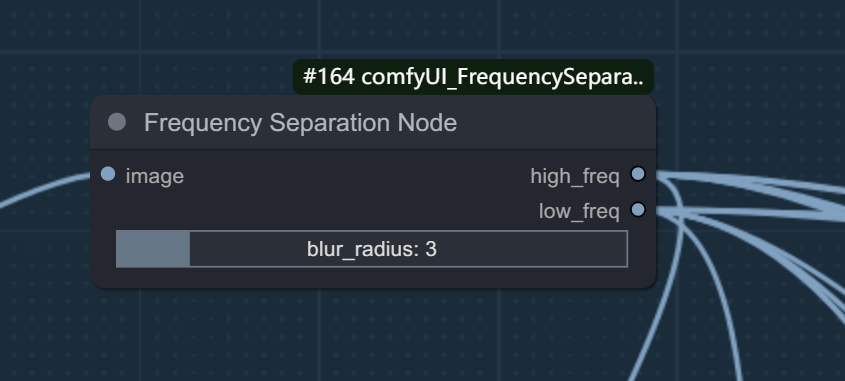Click the image input socket
Viewport: 845px width, 381px height.
(108, 174)
